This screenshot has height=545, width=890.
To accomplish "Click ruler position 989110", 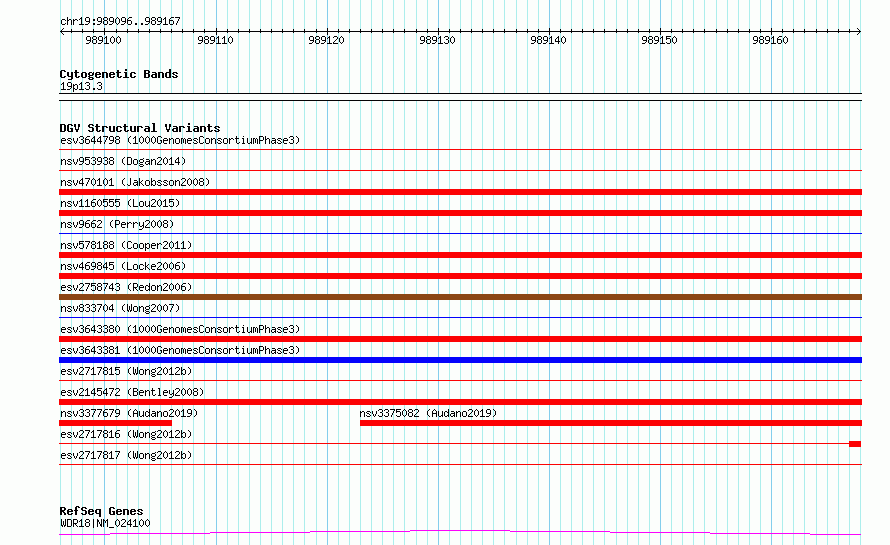I will point(215,40).
